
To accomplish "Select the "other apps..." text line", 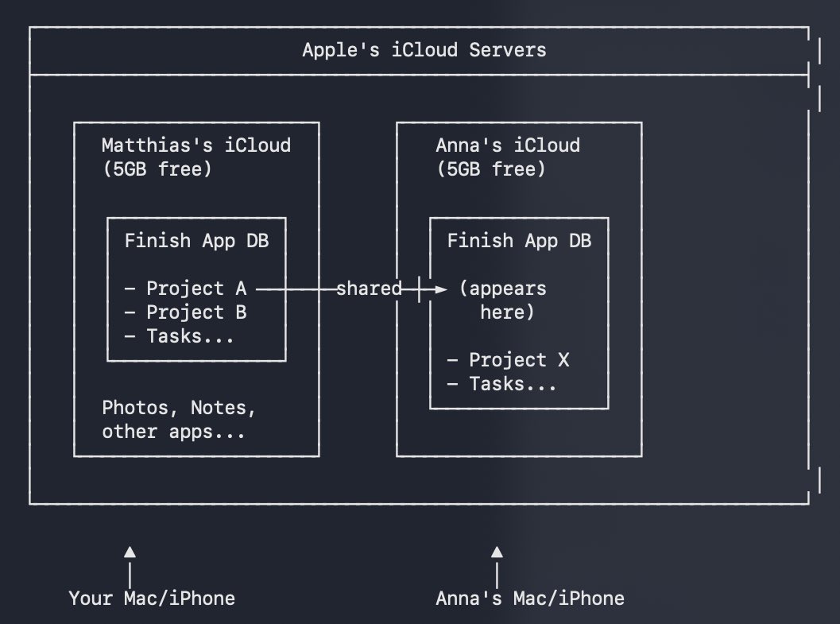I will click(x=173, y=432).
